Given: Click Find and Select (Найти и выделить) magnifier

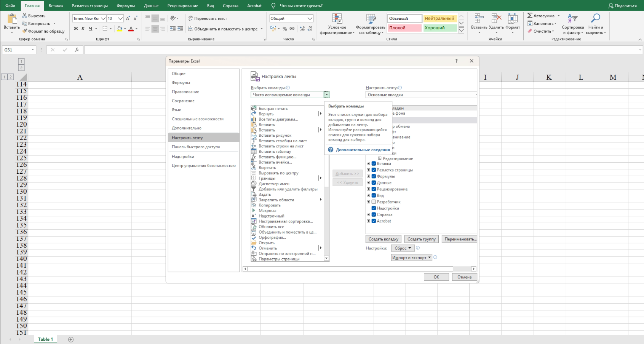Looking at the screenshot, I should (596, 18).
